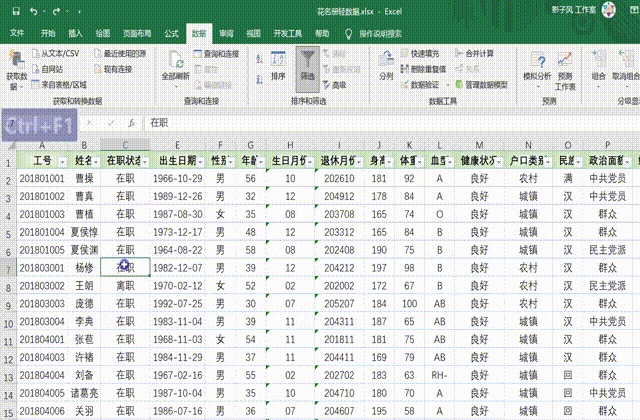Expand the 性别 filter dropdown

(231, 162)
